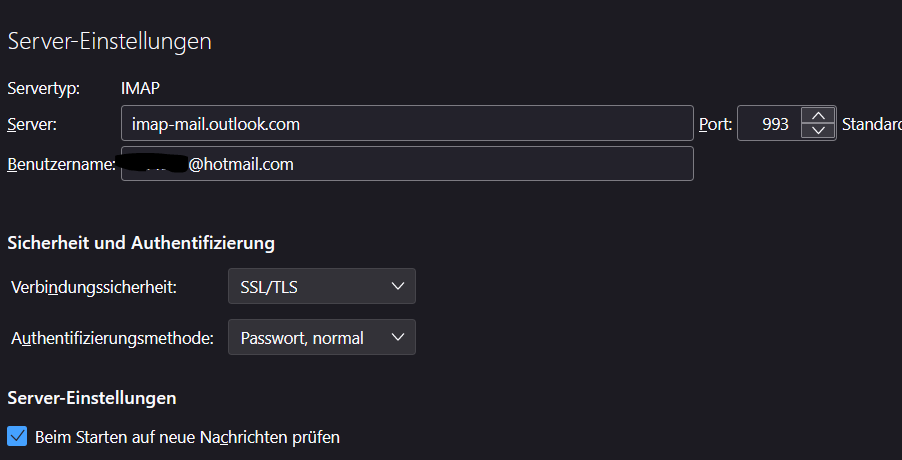Click the chevron on the SSL/TLS dropdown
This screenshot has width=902, height=460.
[397, 287]
